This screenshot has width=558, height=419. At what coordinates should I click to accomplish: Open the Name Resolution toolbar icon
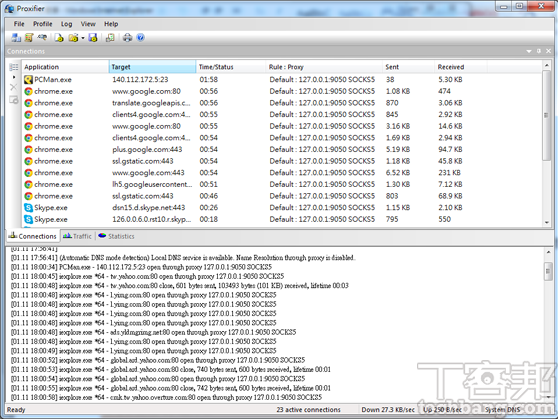click(x=42, y=37)
